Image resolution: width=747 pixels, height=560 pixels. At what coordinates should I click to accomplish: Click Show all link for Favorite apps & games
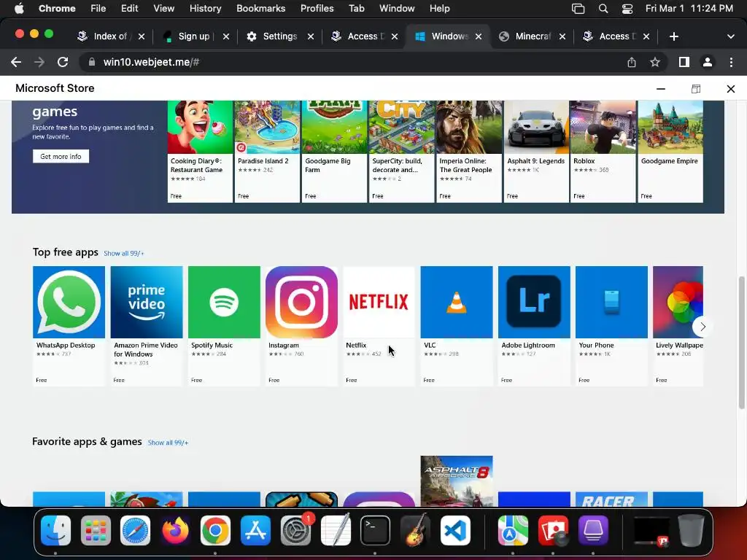[x=168, y=443]
